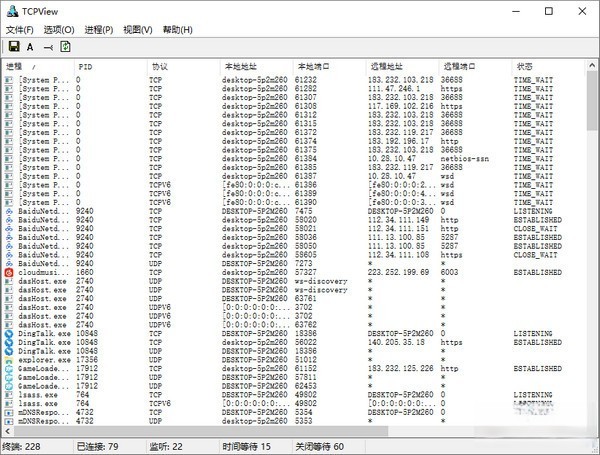Click System Process icon on port 61390 row
The image size is (600, 455).
click(x=9, y=202)
